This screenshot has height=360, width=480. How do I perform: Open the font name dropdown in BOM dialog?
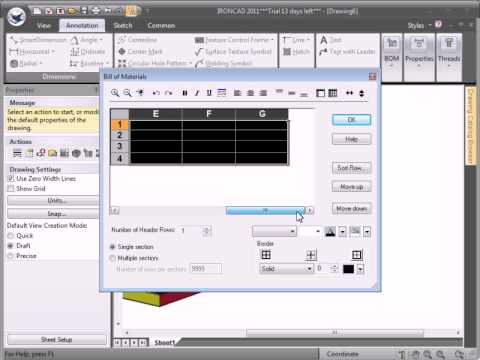coord(292,231)
